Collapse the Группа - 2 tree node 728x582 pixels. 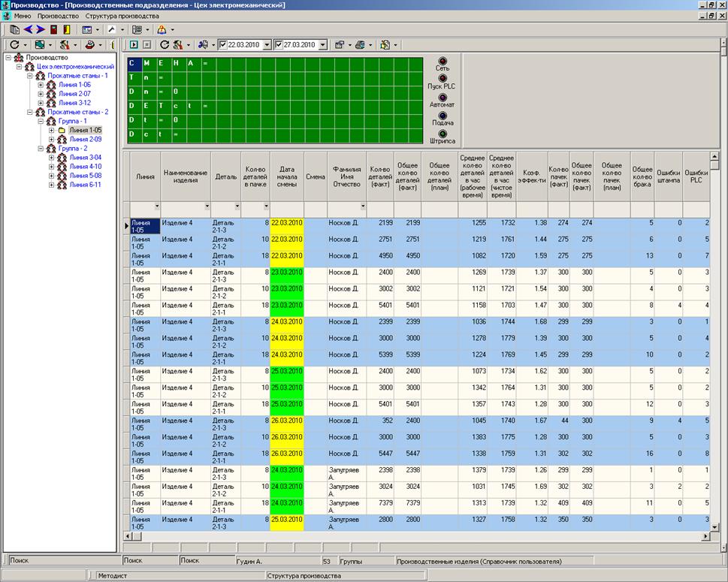(x=41, y=149)
